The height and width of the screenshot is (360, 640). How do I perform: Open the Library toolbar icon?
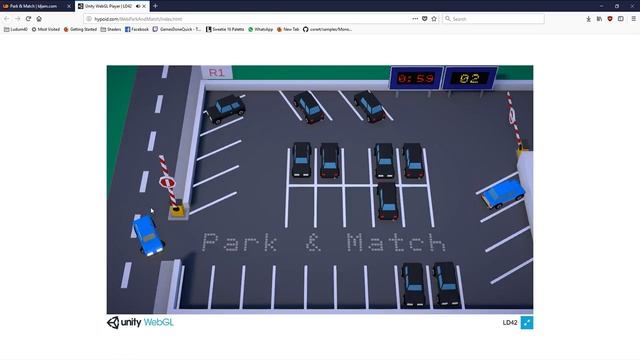[599, 19]
